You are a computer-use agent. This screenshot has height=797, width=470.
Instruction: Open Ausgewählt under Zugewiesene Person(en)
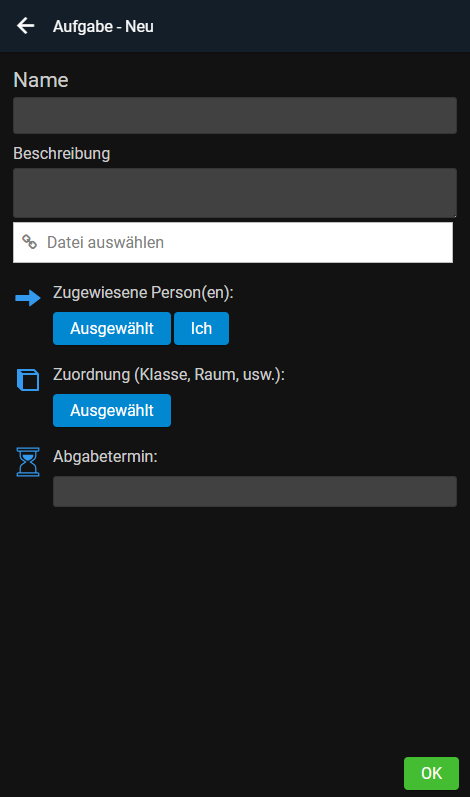click(x=112, y=328)
